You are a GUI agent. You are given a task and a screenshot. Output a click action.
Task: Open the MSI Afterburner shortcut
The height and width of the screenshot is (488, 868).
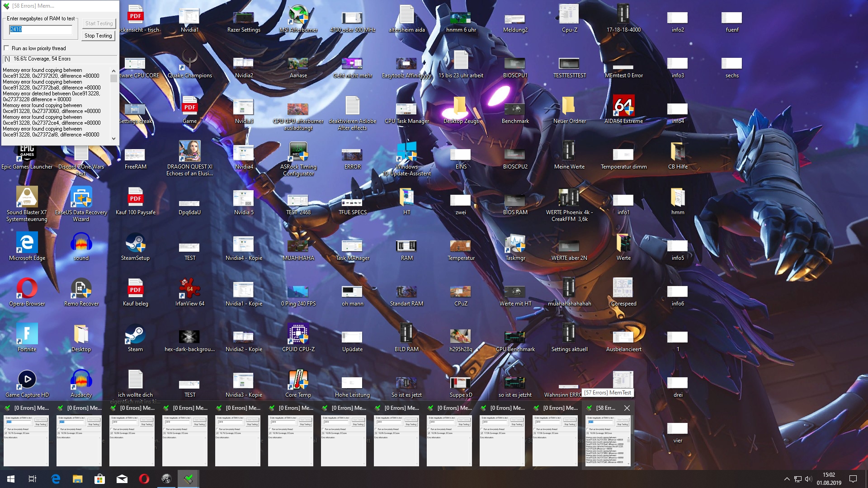[298, 16]
